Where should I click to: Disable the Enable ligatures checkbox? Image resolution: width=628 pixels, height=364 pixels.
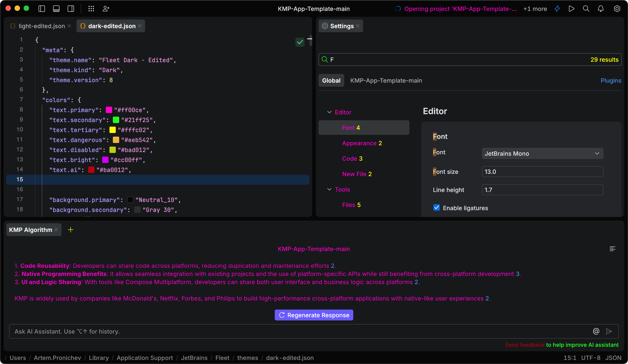(x=436, y=208)
